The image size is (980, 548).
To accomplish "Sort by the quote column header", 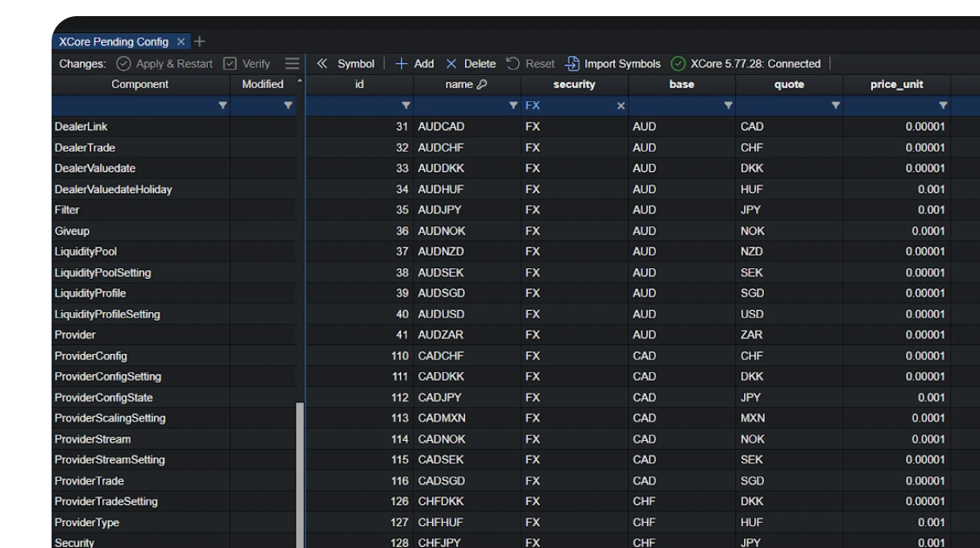I will 788,85.
